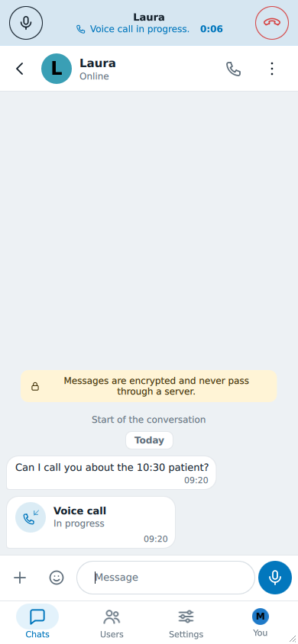Click the Today date label
This screenshot has width=298, height=644.
tap(149, 440)
